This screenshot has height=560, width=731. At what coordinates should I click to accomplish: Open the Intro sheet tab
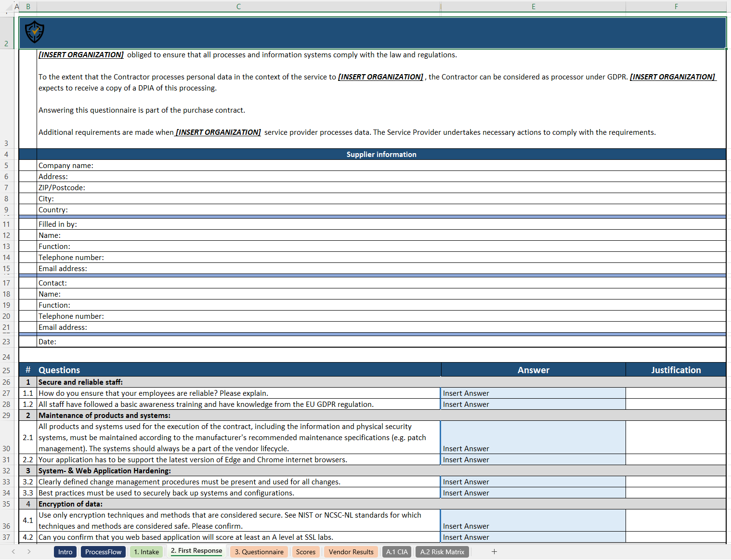[x=65, y=552]
